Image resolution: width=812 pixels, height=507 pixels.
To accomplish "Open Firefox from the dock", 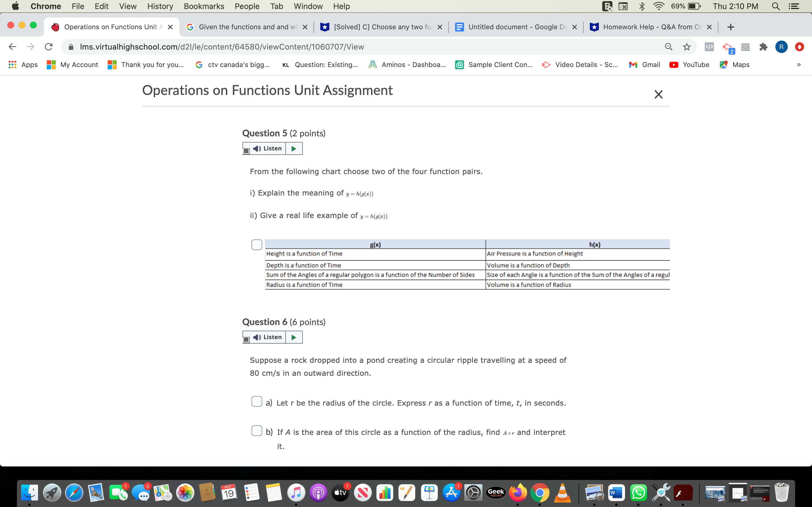I will coord(518,492).
